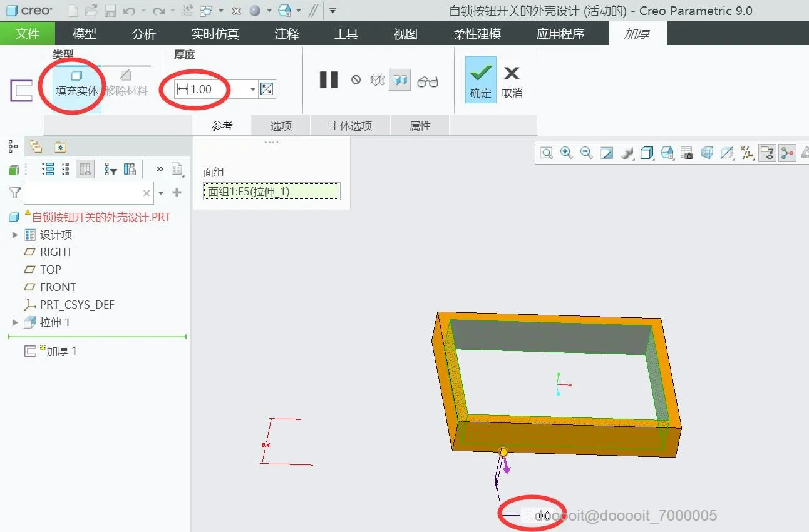Viewport: 809px width, 532px height.
Task: Expand the 设计项 tree node
Action: (15, 235)
